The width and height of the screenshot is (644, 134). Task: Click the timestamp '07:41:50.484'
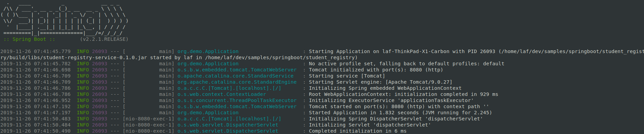coord(52,125)
